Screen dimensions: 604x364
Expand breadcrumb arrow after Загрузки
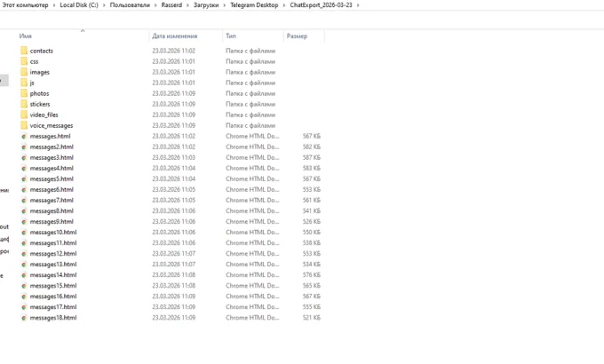click(224, 5)
